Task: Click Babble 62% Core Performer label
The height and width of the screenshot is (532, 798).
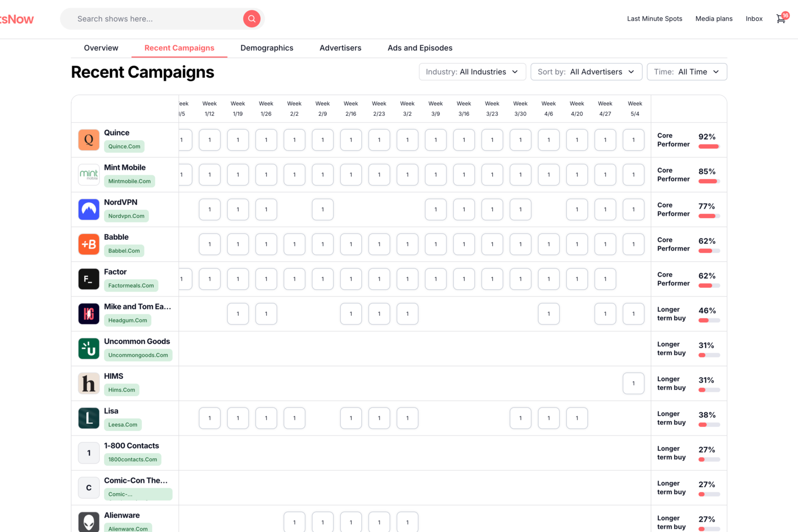Action: (673, 244)
